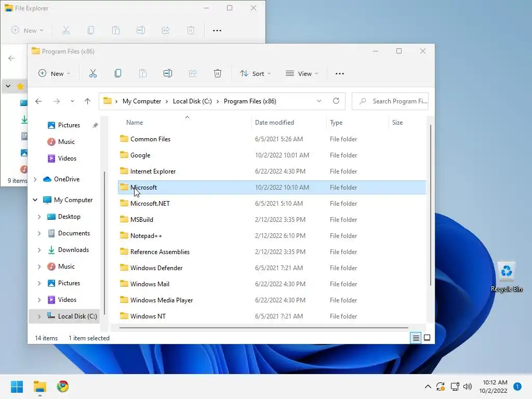Select pinned Pictures in navigation pane
Image resolution: width=532 pixels, height=399 pixels.
(x=69, y=125)
